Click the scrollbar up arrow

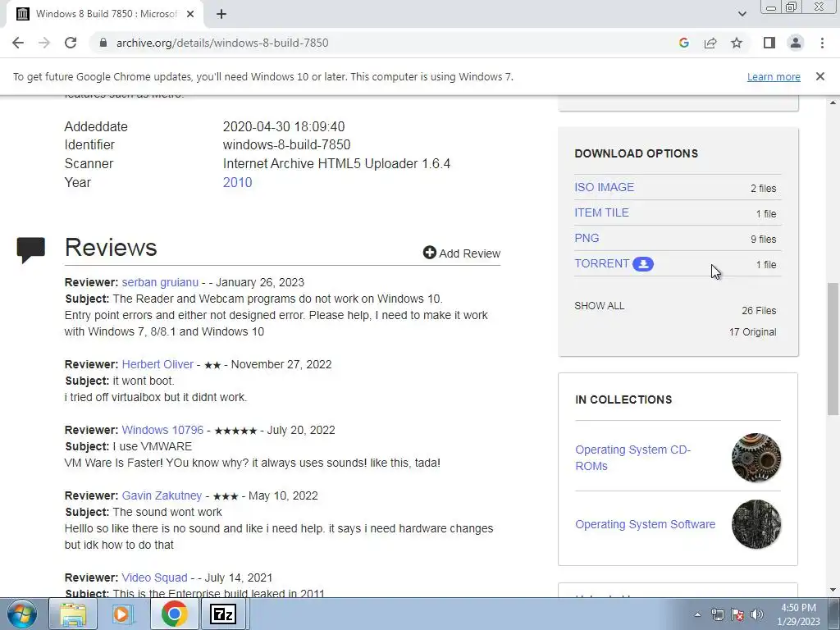coord(833,103)
